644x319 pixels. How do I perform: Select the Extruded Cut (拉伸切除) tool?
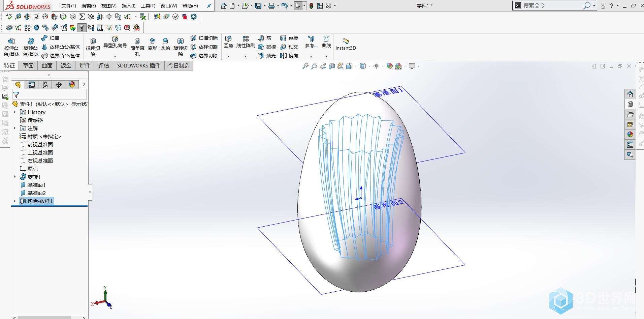tap(93, 47)
